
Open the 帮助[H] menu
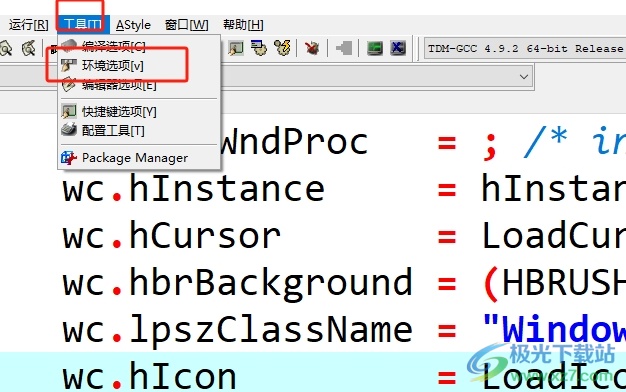(243, 25)
